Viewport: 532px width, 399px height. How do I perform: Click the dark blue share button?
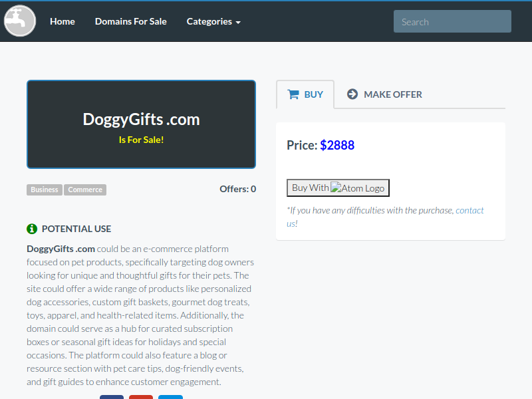[x=112, y=396]
